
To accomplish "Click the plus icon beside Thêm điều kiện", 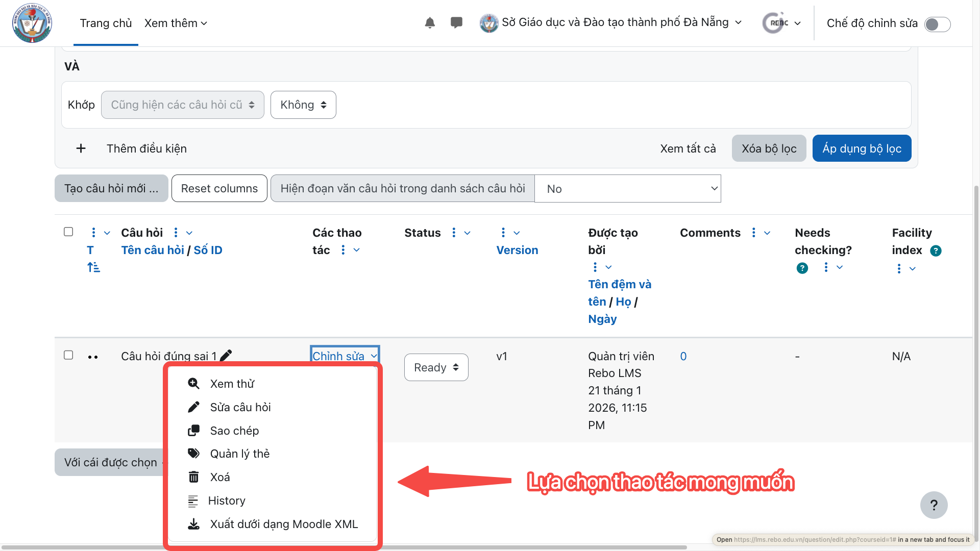I will click(81, 148).
